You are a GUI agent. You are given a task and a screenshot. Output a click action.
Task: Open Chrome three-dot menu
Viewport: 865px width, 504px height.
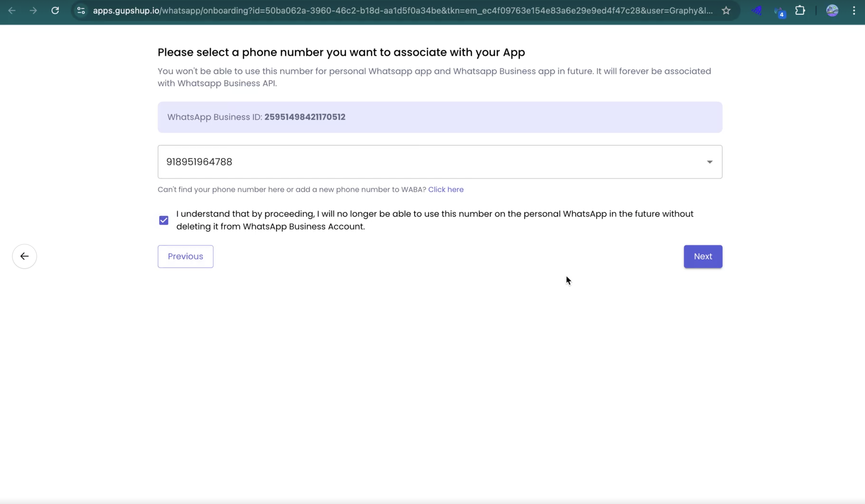(854, 11)
